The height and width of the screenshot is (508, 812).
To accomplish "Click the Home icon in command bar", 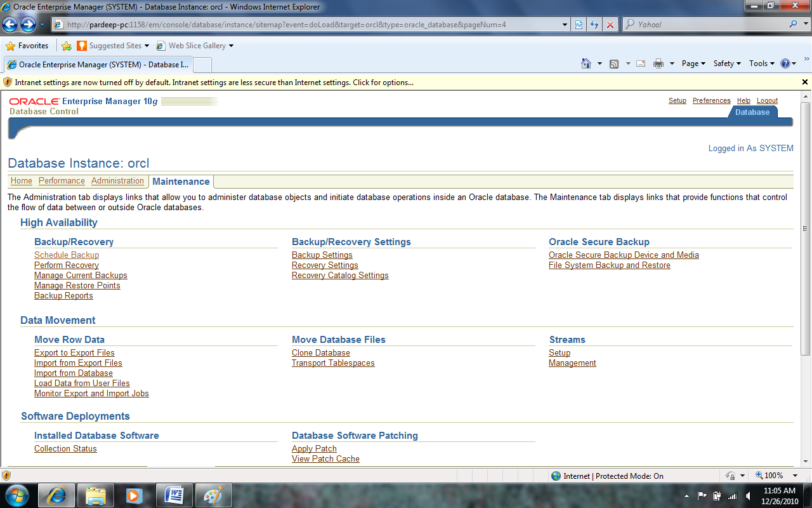I will (586, 63).
